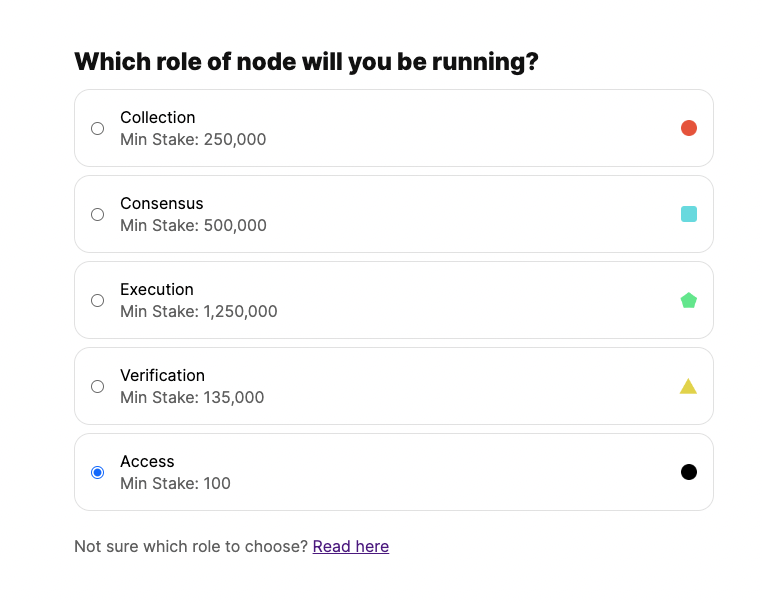Pick the Verification radio button
This screenshot has height=603, width=762.
pos(97,386)
